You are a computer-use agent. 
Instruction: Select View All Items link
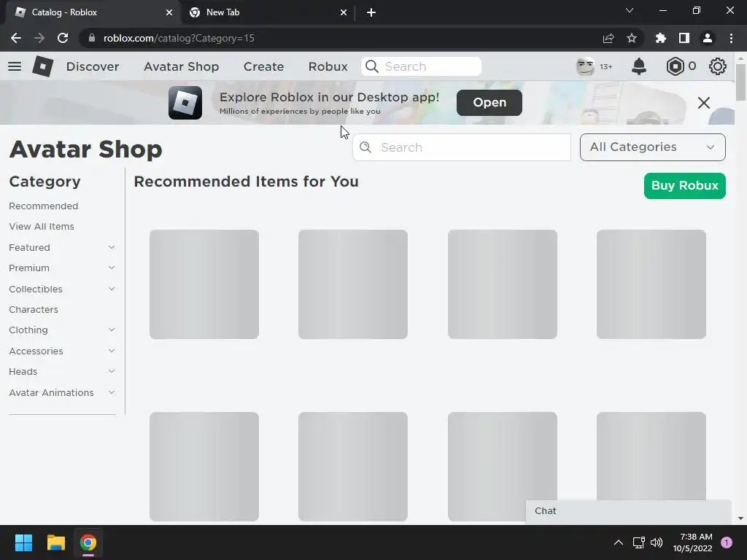pos(42,226)
